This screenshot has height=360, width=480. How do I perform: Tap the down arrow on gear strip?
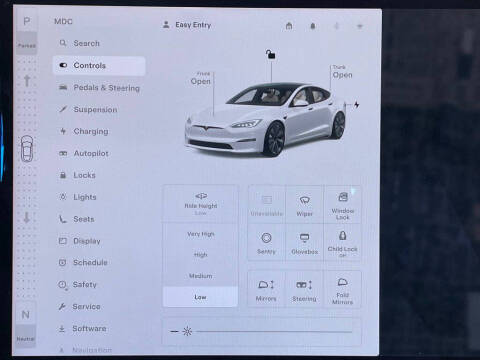coord(27,217)
